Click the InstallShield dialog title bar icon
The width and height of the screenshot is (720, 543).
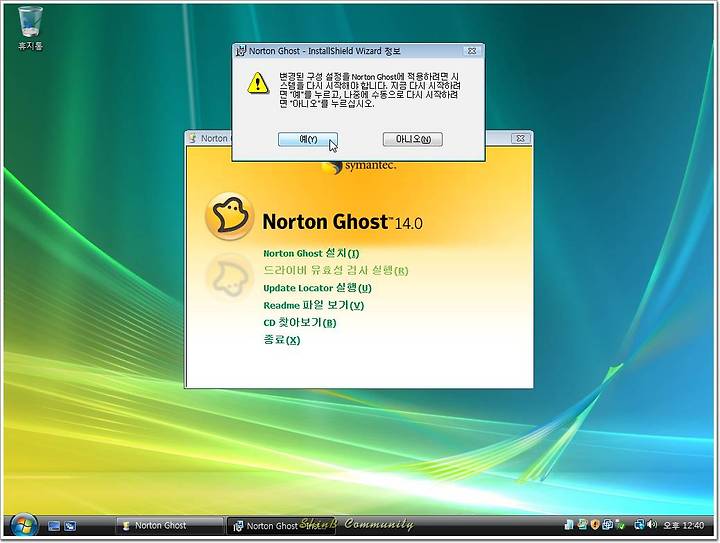(241, 51)
